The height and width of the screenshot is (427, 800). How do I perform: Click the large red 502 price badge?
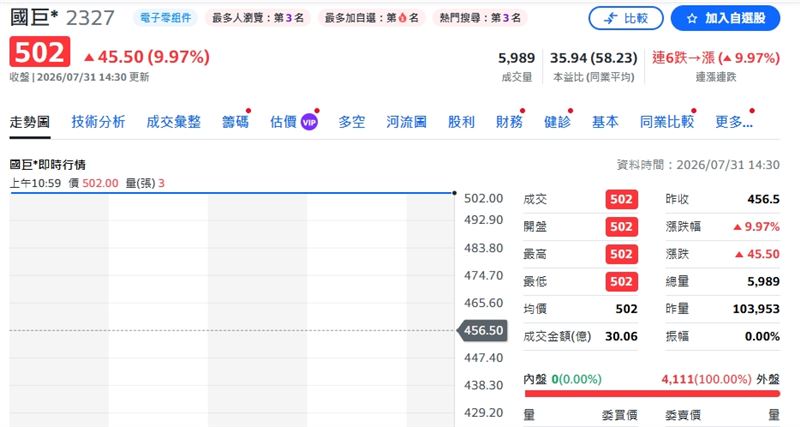(40, 52)
